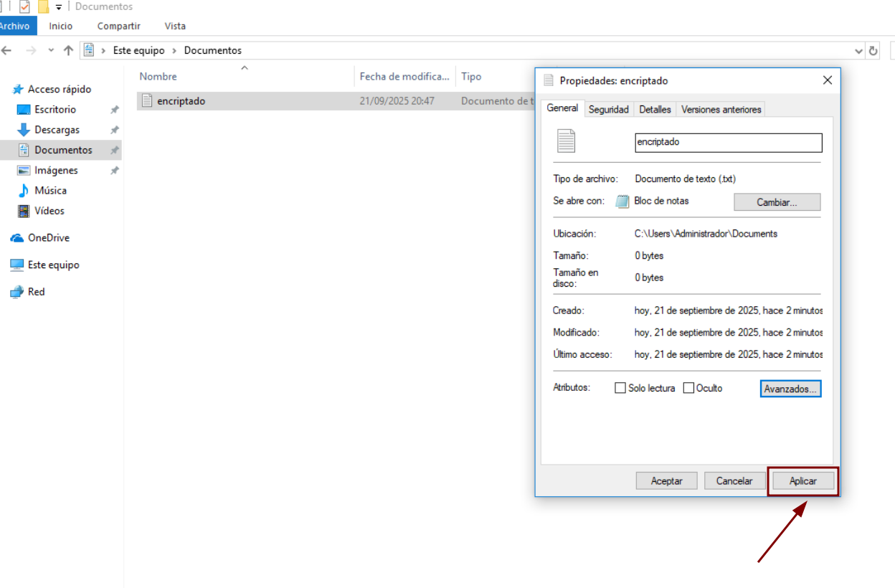Open Vídeos in the navigation pane
Image resolution: width=895 pixels, height=588 pixels.
49,211
